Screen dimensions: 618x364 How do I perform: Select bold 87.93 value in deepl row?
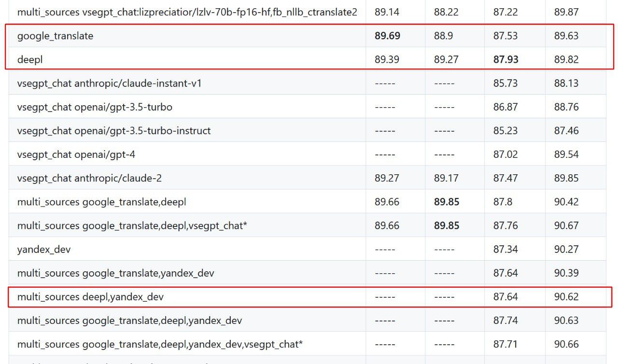click(506, 59)
